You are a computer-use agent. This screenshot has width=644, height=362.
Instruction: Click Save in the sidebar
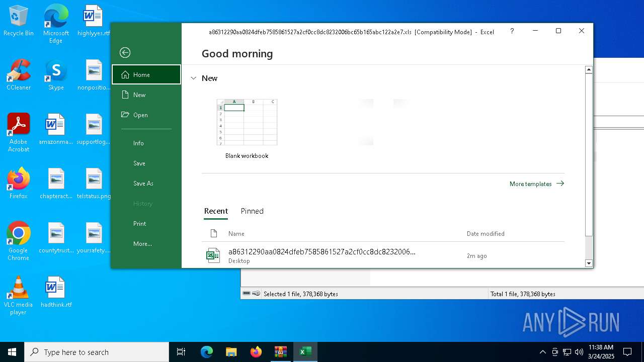(146, 163)
